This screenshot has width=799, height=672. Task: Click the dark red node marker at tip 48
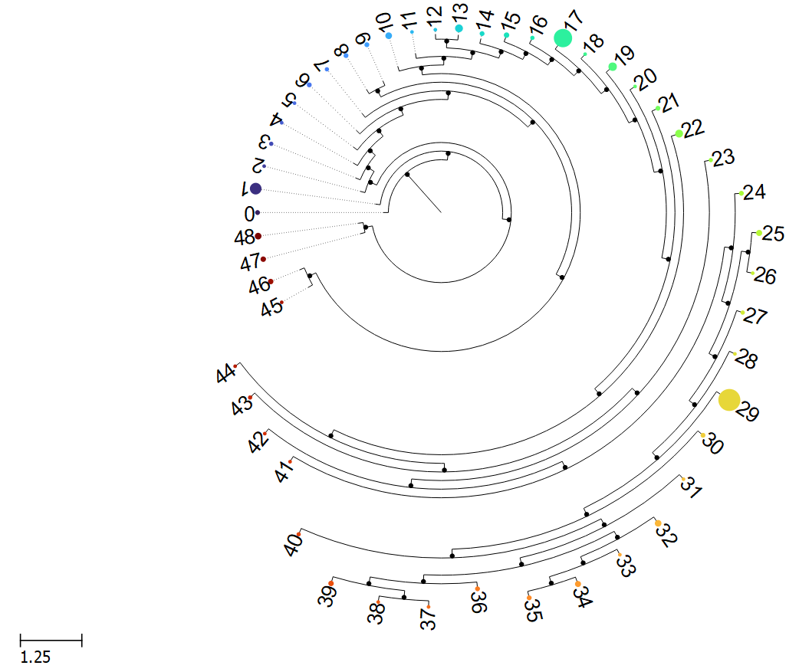pos(259,235)
